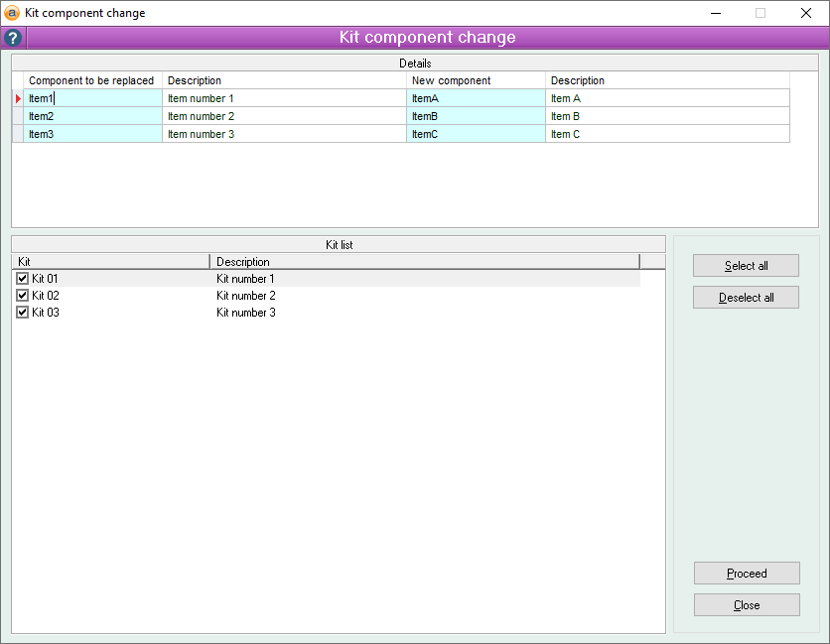Viewport: 830px width, 644px height.
Task: Uncheck the Kit 01 checkbox
Action: pyautogui.click(x=23, y=279)
